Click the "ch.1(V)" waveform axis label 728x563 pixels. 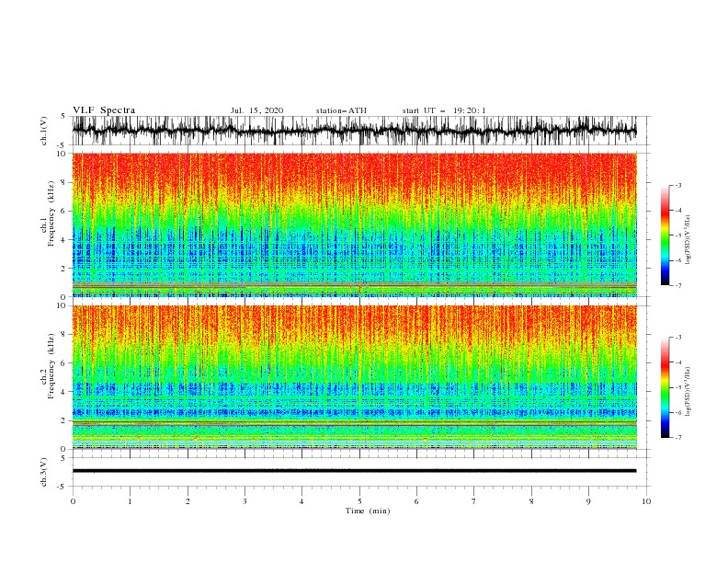pyautogui.click(x=44, y=131)
